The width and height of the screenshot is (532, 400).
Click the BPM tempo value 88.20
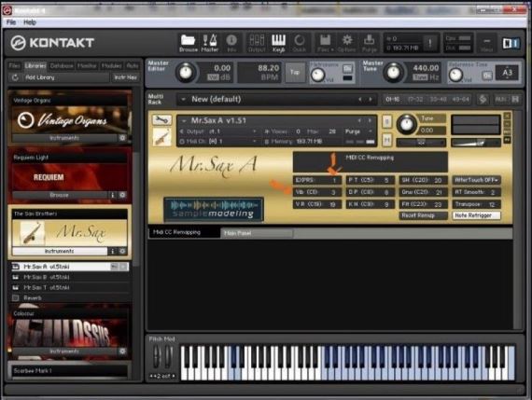(x=269, y=68)
